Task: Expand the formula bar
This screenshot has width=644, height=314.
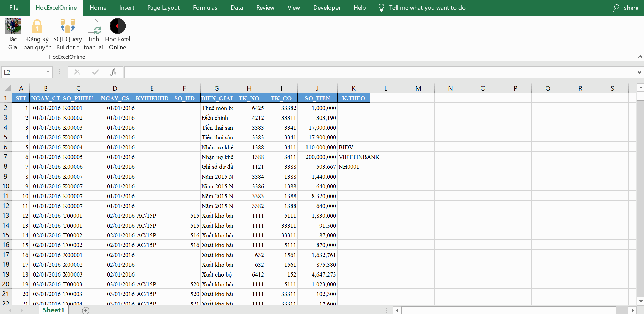Action: click(639, 72)
